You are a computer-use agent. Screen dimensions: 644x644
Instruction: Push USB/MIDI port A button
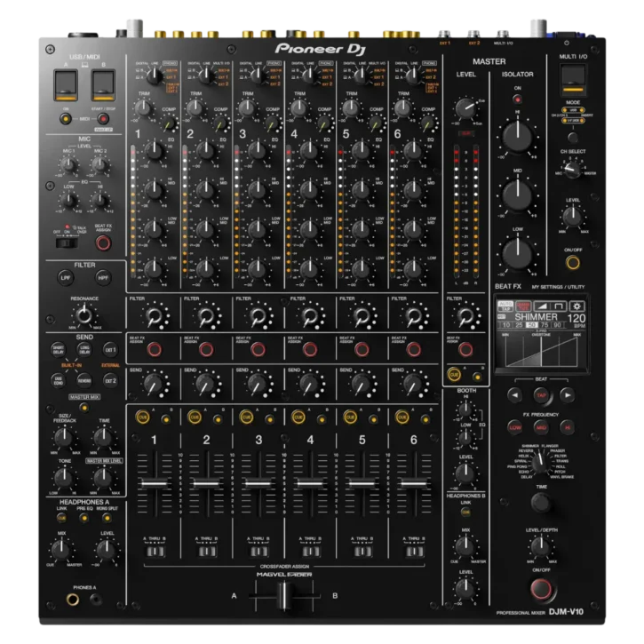(x=66, y=85)
